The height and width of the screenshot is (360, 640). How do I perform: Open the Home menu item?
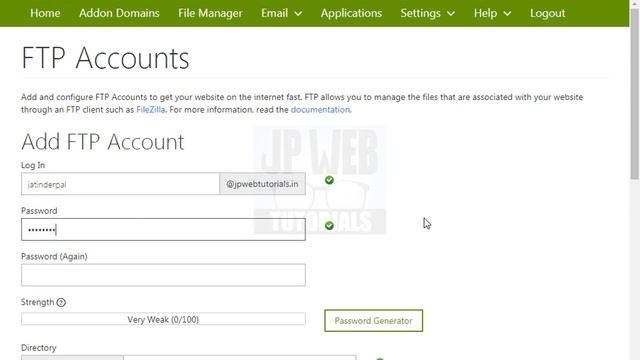tap(45, 13)
